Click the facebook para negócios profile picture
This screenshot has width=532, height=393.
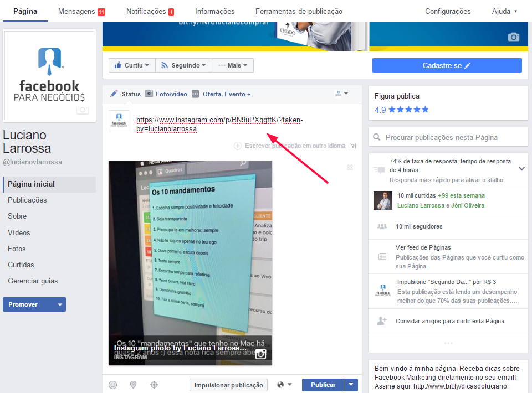click(x=49, y=75)
